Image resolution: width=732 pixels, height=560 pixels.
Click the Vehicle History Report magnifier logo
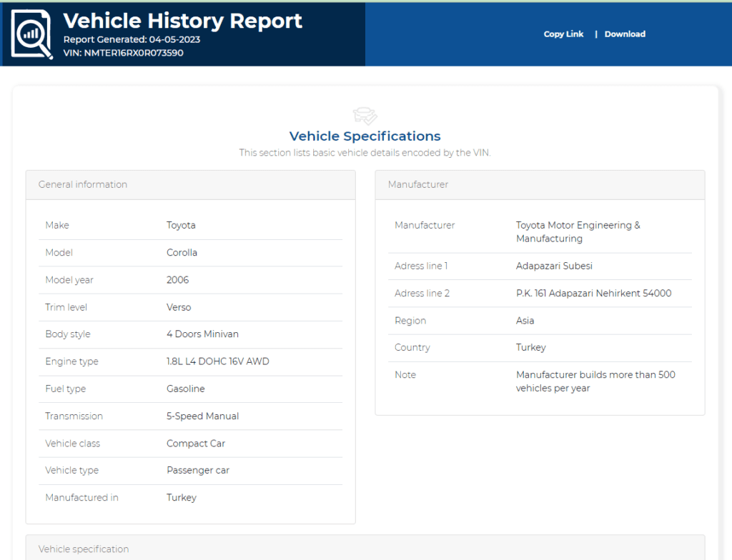[x=31, y=34]
